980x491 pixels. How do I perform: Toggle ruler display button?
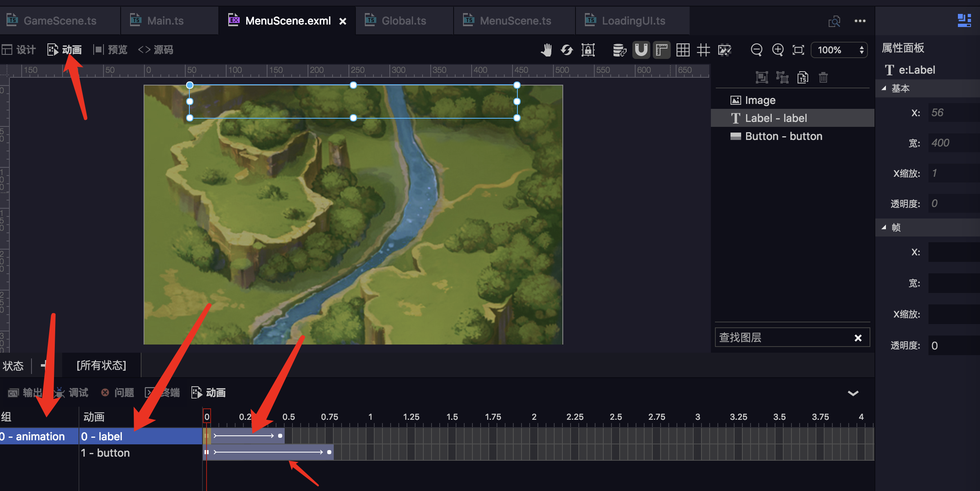pos(661,50)
